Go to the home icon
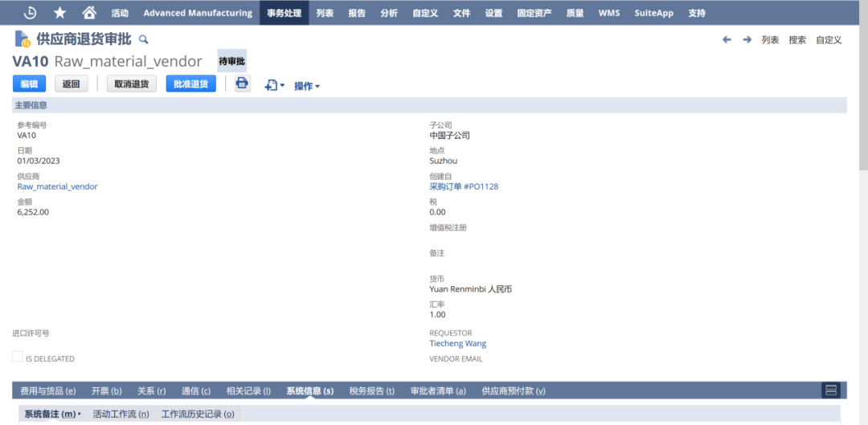Image resolution: width=868 pixels, height=425 pixels. tap(88, 13)
